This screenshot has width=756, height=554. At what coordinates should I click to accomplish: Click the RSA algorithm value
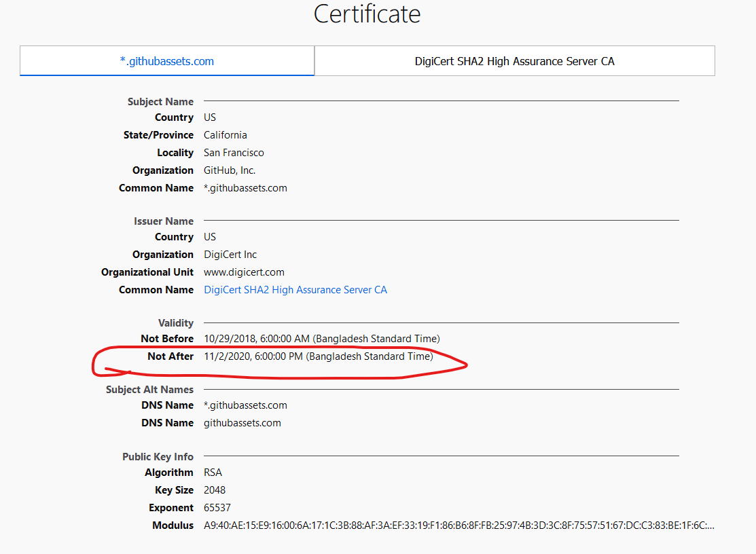click(x=213, y=473)
